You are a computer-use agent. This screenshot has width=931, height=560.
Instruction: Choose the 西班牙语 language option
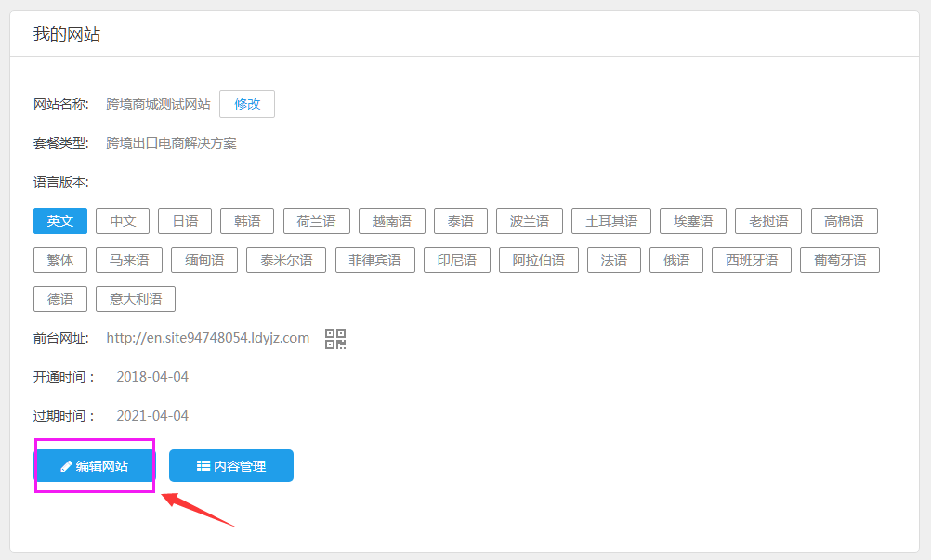[x=752, y=260]
